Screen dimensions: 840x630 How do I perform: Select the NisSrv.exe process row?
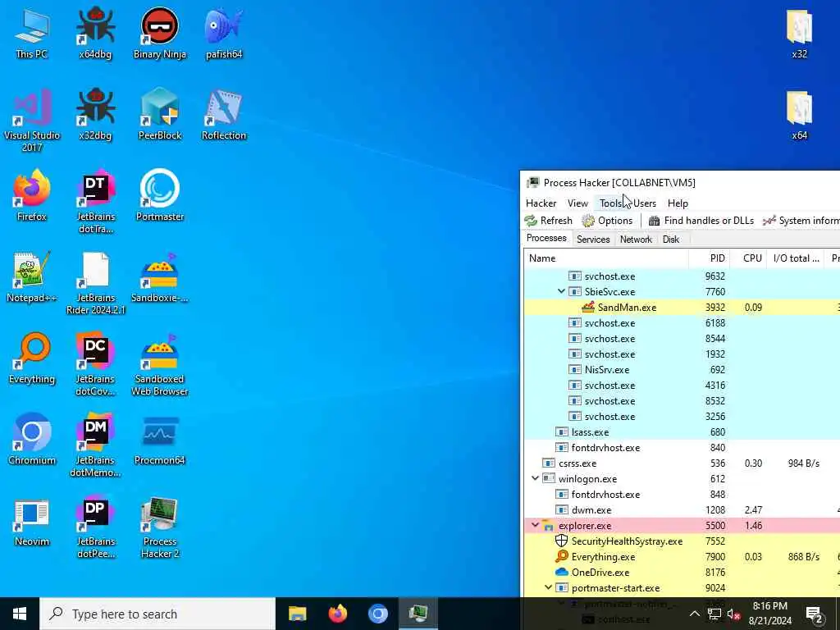pos(682,370)
